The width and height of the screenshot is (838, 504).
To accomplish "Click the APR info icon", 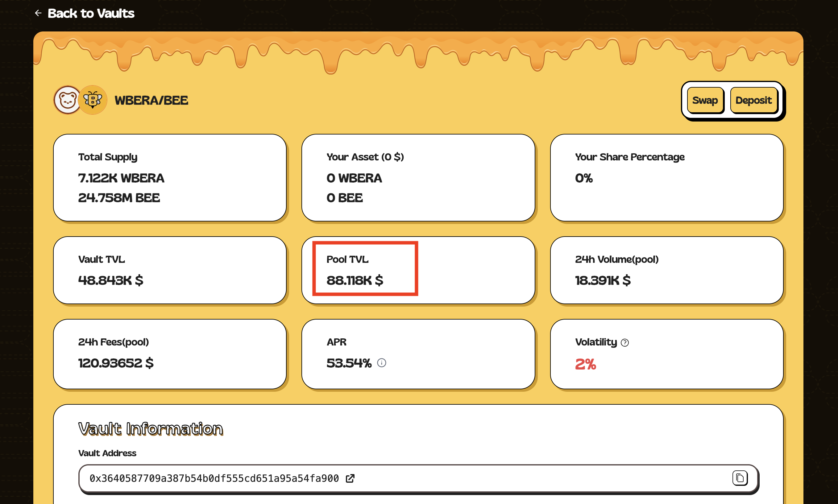I will [381, 363].
